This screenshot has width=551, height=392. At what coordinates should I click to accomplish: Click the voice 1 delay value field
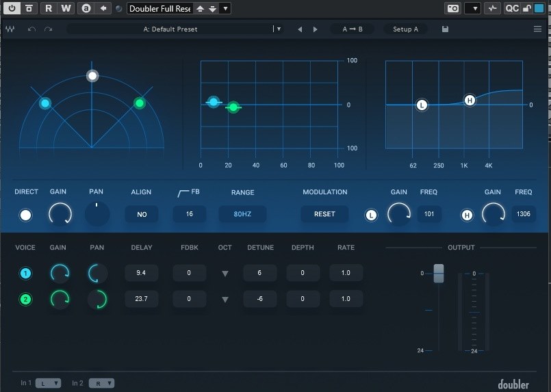pyautogui.click(x=141, y=273)
